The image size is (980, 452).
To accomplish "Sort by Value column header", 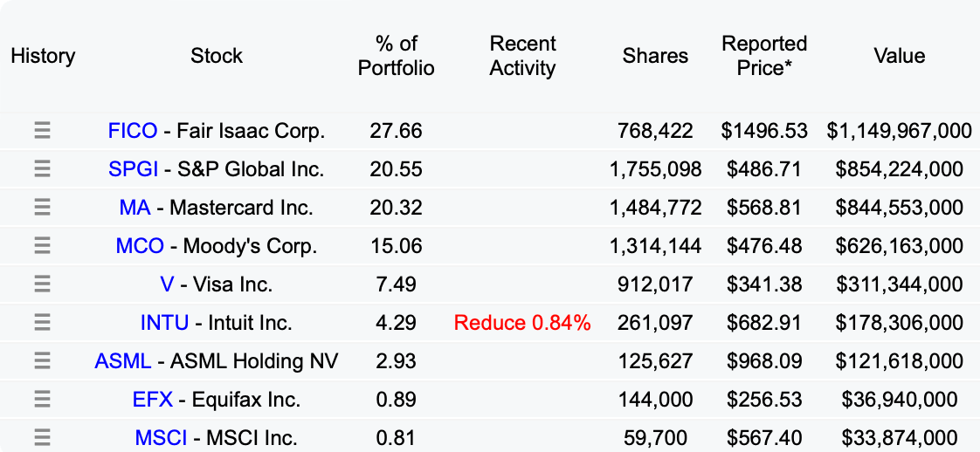I will 899,56.
